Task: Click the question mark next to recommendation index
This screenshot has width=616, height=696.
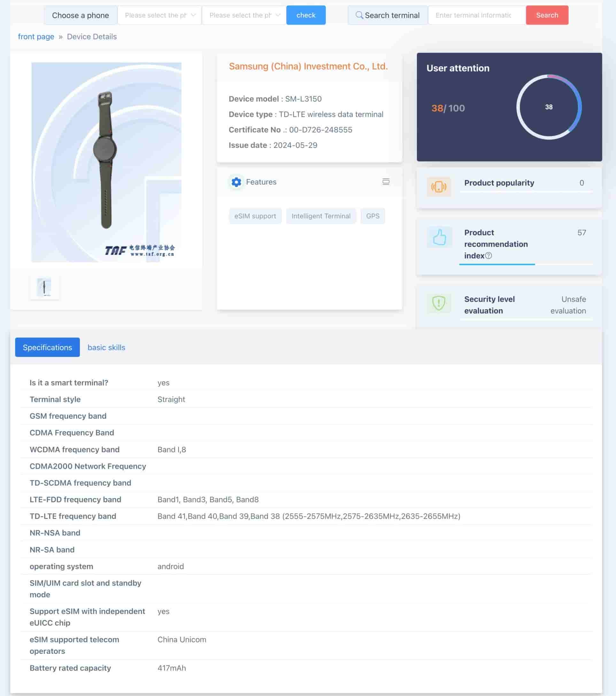Action: [x=488, y=256]
